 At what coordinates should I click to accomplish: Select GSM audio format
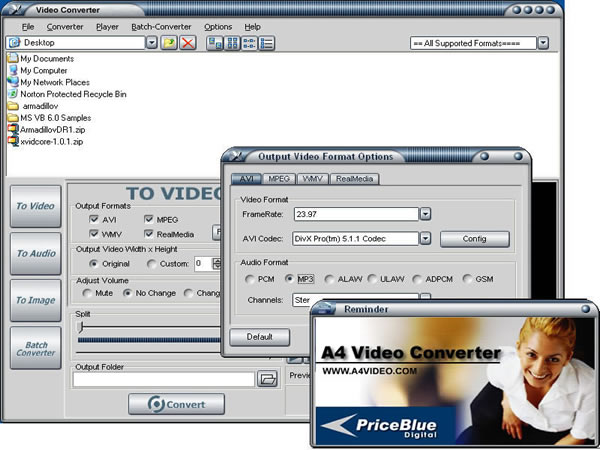pyautogui.click(x=467, y=279)
